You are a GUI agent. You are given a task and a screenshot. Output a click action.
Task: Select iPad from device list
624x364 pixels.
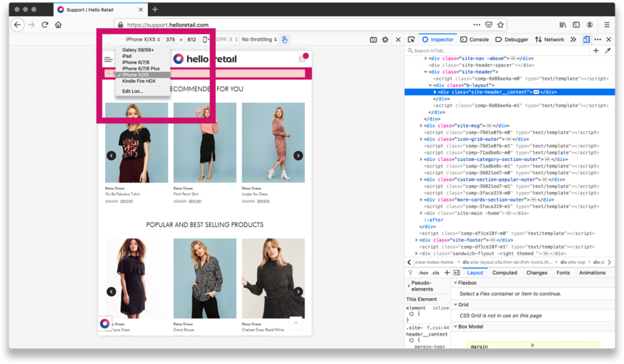coord(127,56)
